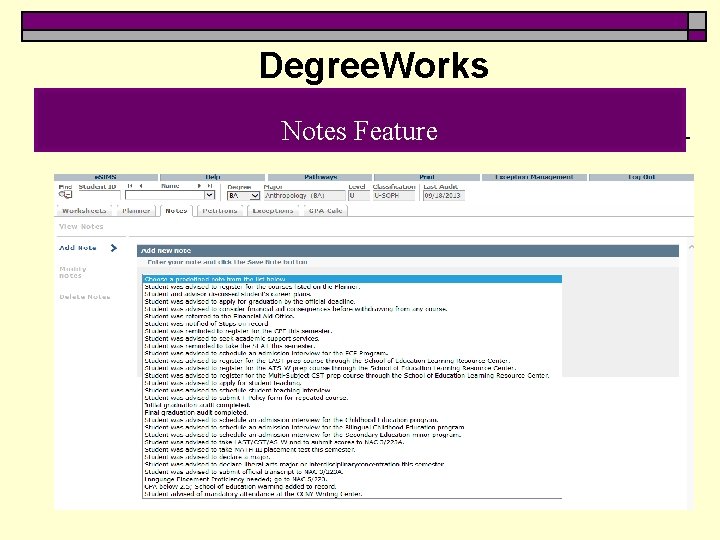This screenshot has height=540, width=720.
Task: Go to previous student arrow
Action: [x=141, y=186]
